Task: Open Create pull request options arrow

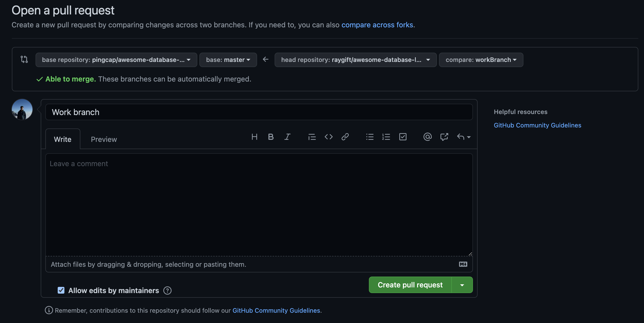Action: tap(462, 285)
